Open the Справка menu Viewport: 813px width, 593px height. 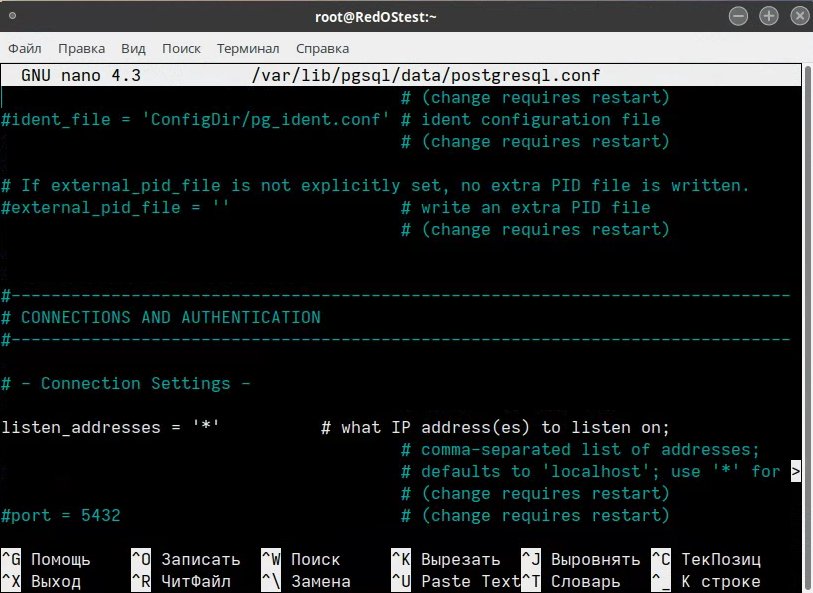tap(322, 48)
